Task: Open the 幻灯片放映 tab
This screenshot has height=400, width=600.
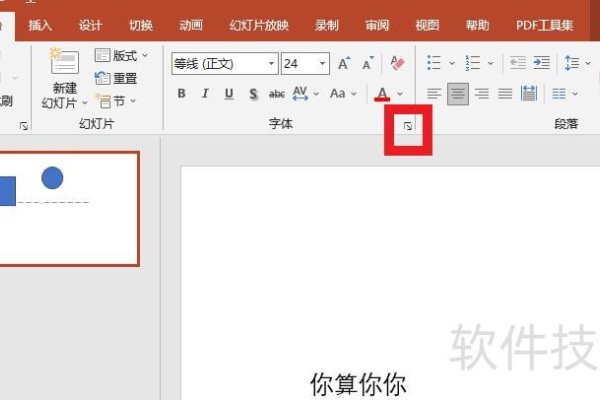Action: coord(259,25)
